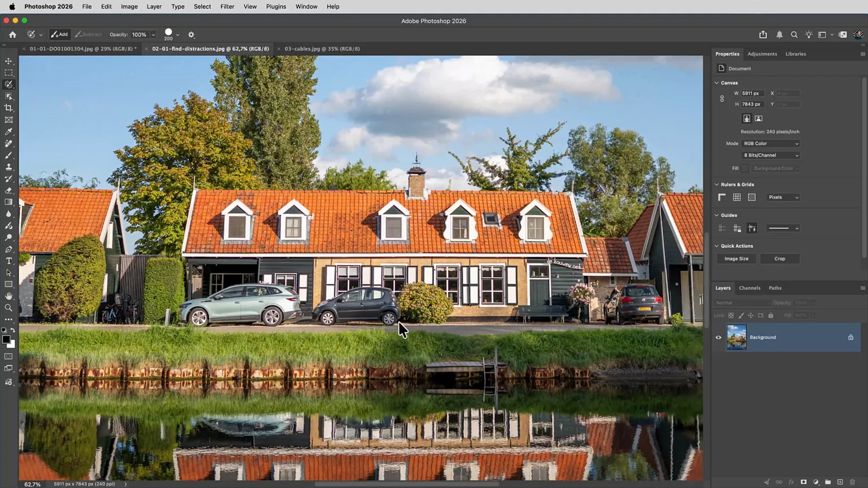This screenshot has height=488, width=868.
Task: Open the brush size preset picker
Action: click(177, 35)
